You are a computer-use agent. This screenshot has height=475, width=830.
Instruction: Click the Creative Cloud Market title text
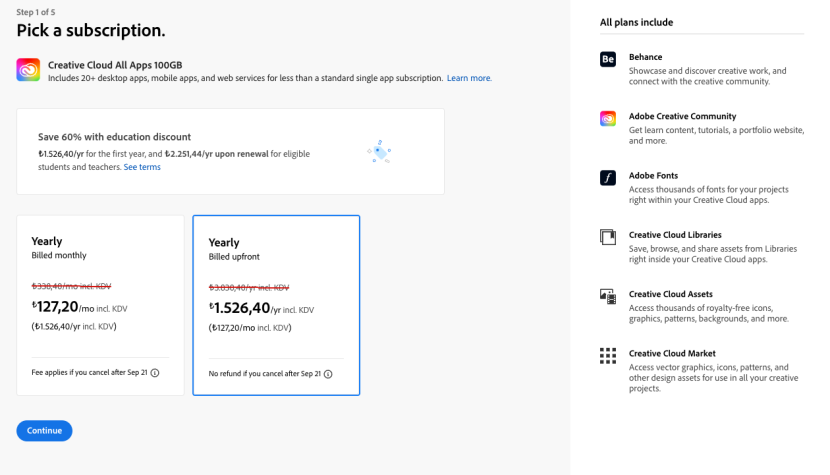coord(672,354)
